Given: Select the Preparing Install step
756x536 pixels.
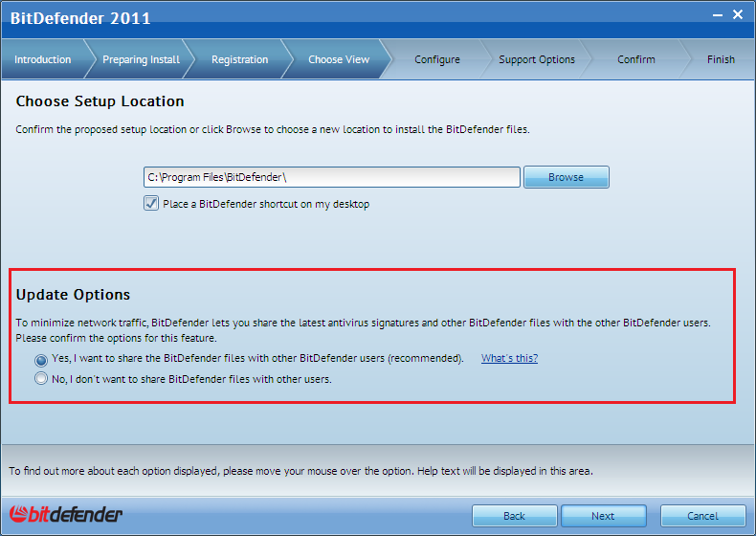Looking at the screenshot, I should (141, 59).
